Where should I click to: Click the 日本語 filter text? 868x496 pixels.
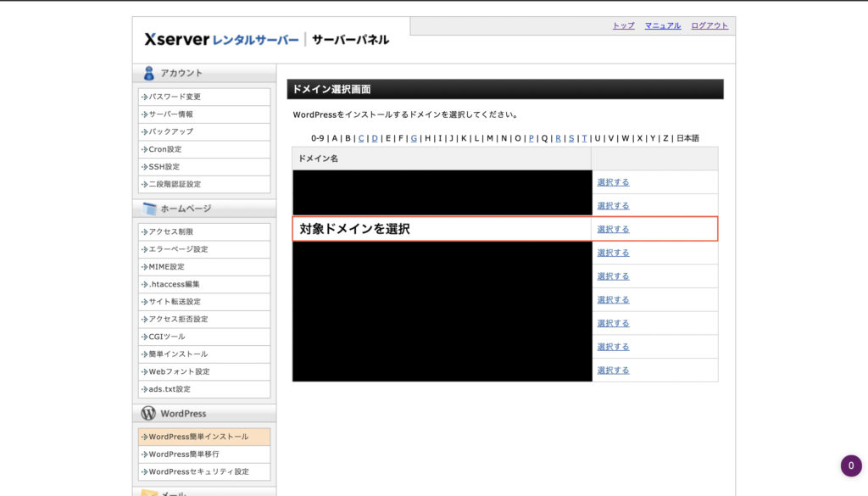(687, 138)
